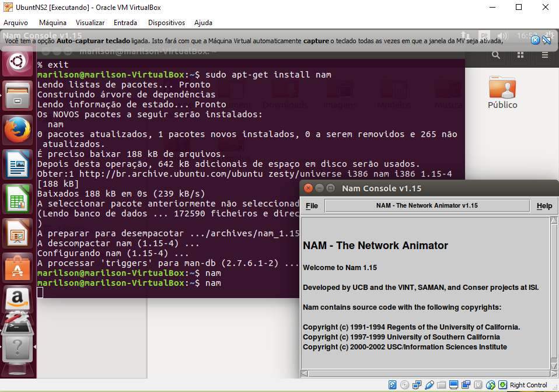Open LibreOffice Writer from the dock
The width and height of the screenshot is (559, 392).
pos(18,164)
